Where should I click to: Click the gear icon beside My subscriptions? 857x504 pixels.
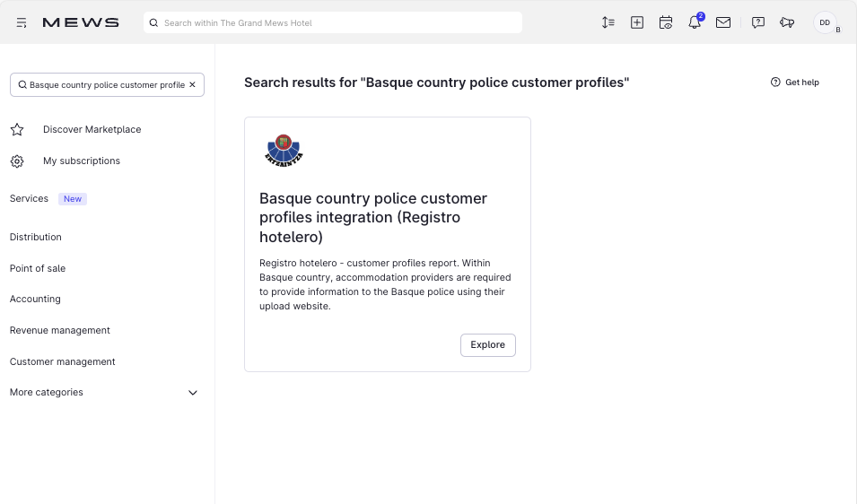tap(17, 161)
